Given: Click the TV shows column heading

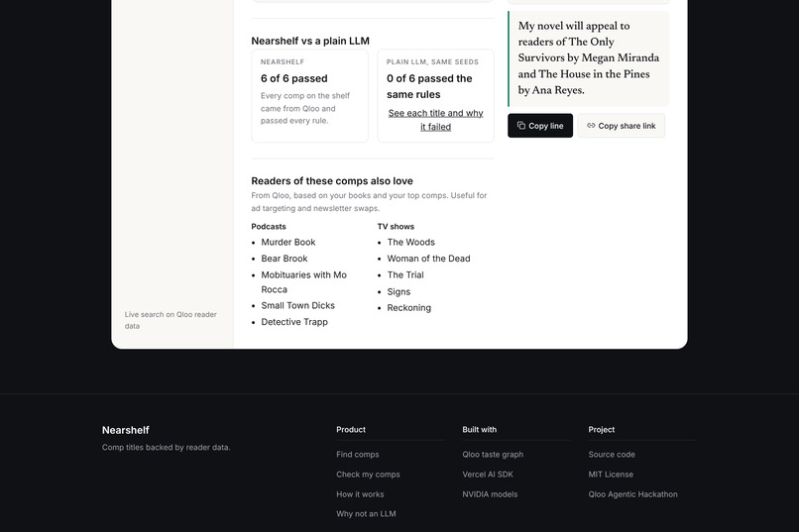Looking at the screenshot, I should click(396, 227).
